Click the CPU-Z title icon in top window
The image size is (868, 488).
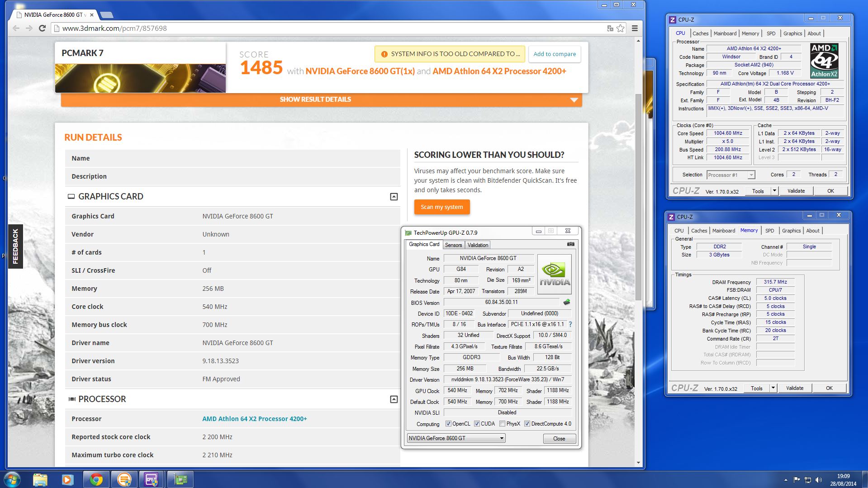point(673,19)
